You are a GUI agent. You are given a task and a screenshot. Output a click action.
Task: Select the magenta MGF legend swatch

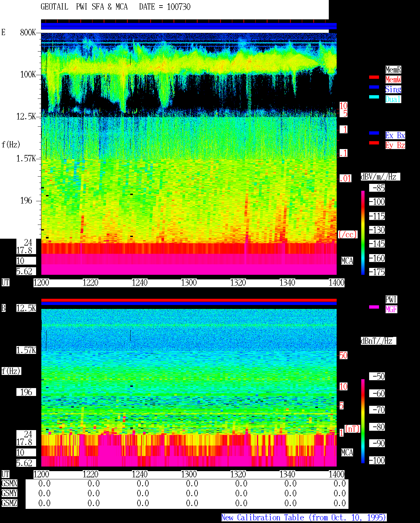click(374, 307)
